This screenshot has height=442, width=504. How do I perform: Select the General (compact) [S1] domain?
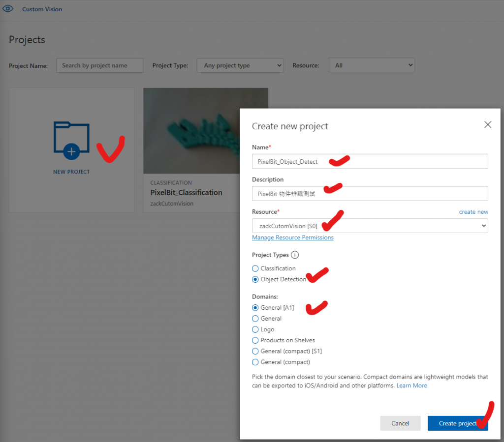255,351
